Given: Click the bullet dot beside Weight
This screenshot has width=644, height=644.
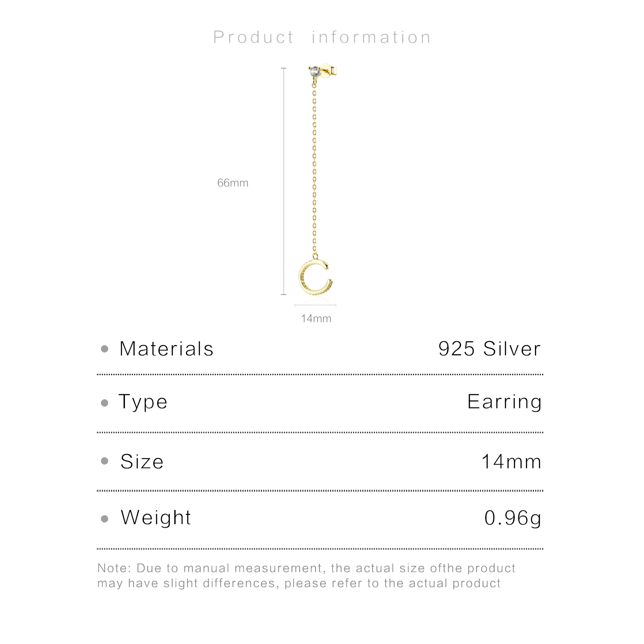Looking at the screenshot, I should click(104, 519).
